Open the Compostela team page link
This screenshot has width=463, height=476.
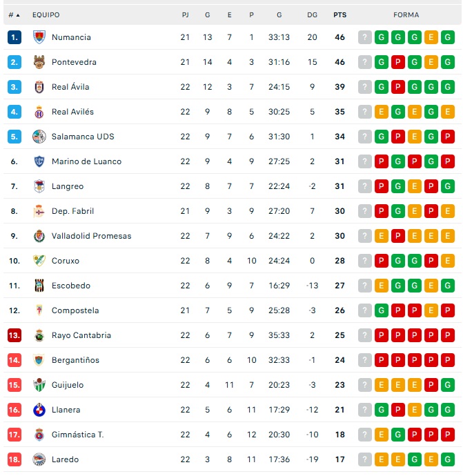75,310
